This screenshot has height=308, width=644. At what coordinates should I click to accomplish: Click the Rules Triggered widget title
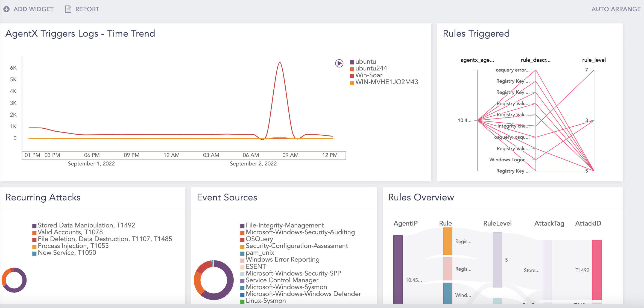point(476,34)
